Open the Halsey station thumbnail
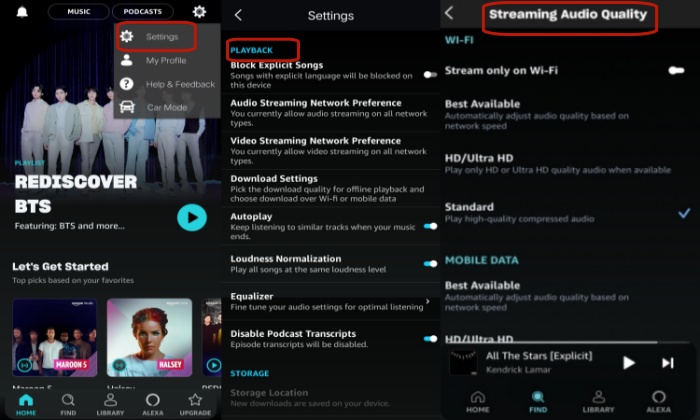Viewport: 700px width, 420px height. pyautogui.click(x=150, y=338)
